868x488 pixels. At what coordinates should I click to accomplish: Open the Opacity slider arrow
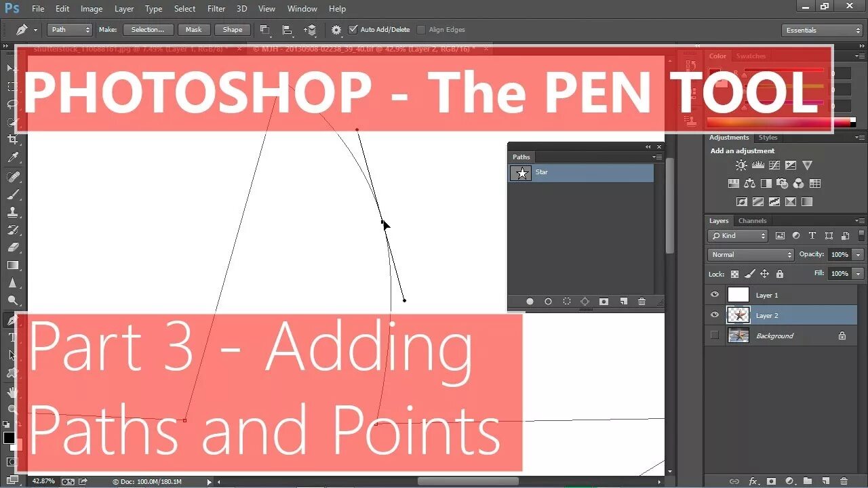859,255
